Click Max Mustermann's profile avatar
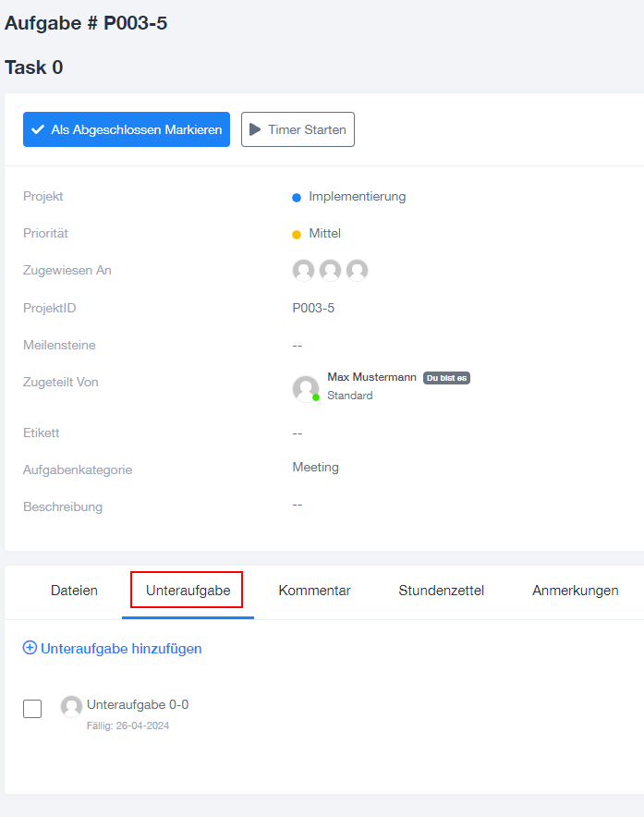The image size is (644, 817). pyautogui.click(x=305, y=389)
